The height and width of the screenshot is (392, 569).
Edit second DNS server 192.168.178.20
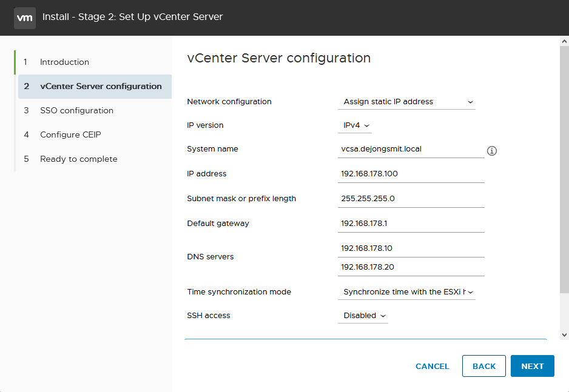(x=411, y=267)
